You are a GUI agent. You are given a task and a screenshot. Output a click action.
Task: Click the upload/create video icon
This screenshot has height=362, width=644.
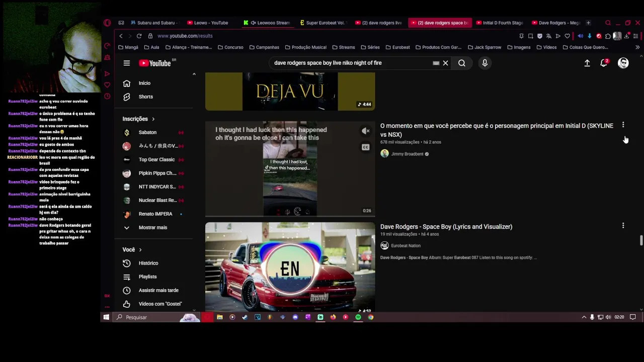pos(587,63)
